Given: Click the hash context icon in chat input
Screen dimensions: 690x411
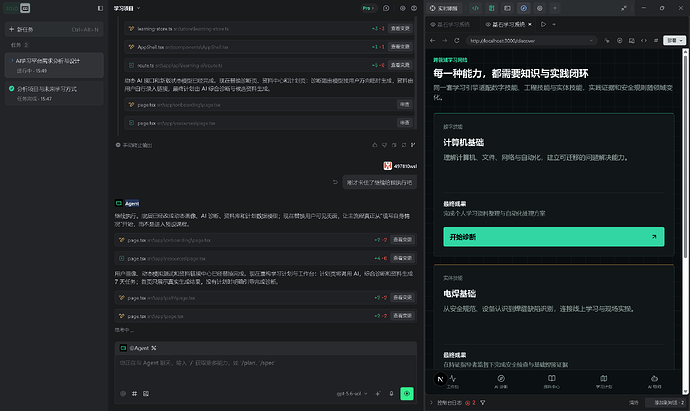Looking at the screenshot, I should [x=134, y=393].
